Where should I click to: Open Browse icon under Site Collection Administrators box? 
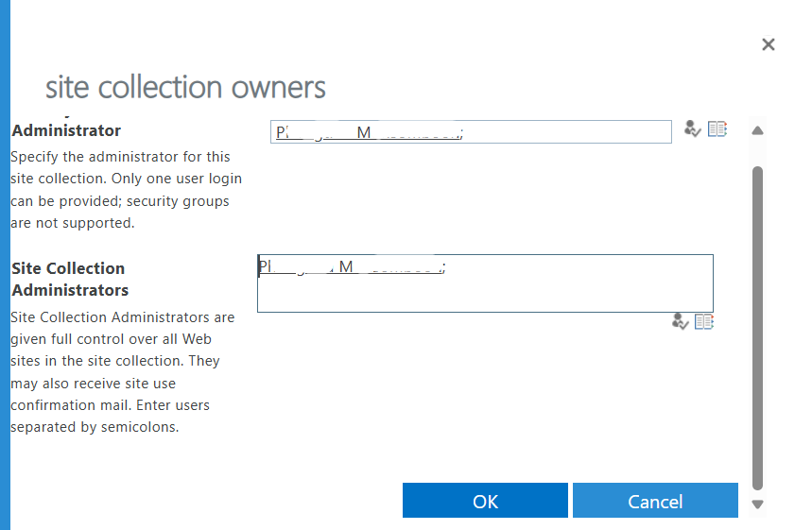pyautogui.click(x=704, y=321)
